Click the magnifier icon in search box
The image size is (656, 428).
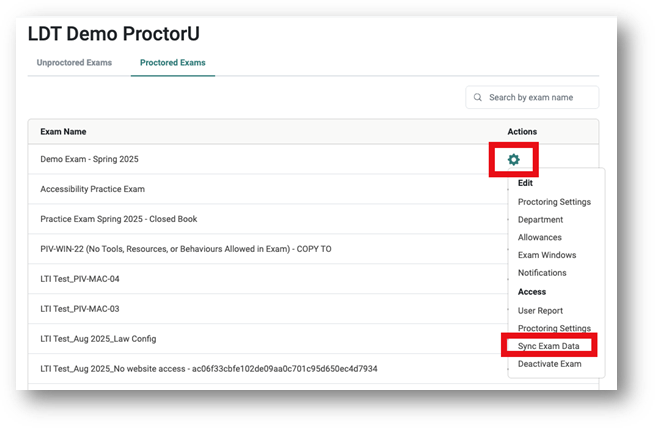(x=478, y=98)
